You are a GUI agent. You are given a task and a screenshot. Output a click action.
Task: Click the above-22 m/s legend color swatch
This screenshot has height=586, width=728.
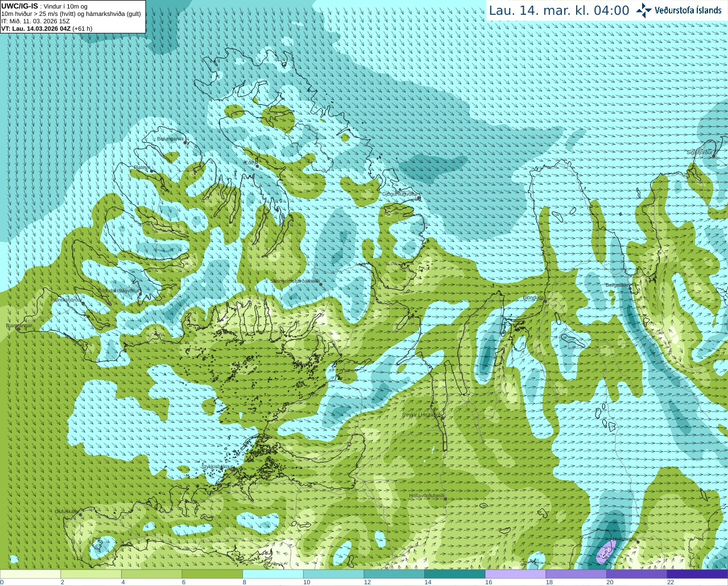coord(697,574)
